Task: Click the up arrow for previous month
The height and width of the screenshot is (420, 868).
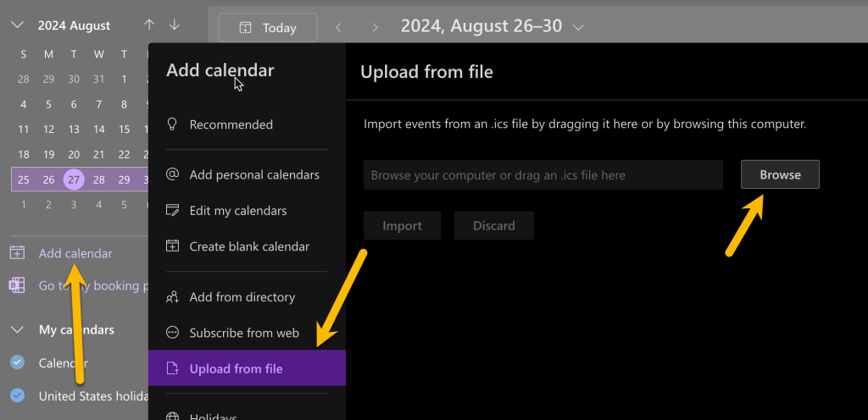Action: click(149, 25)
